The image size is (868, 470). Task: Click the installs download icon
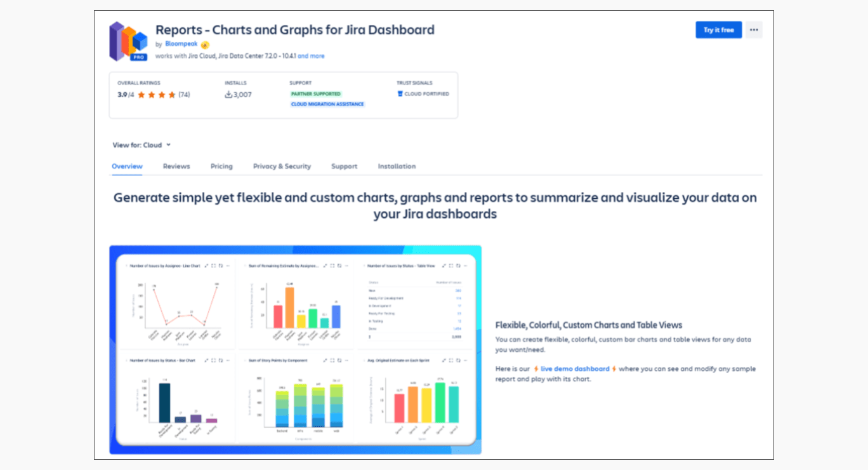click(x=228, y=95)
